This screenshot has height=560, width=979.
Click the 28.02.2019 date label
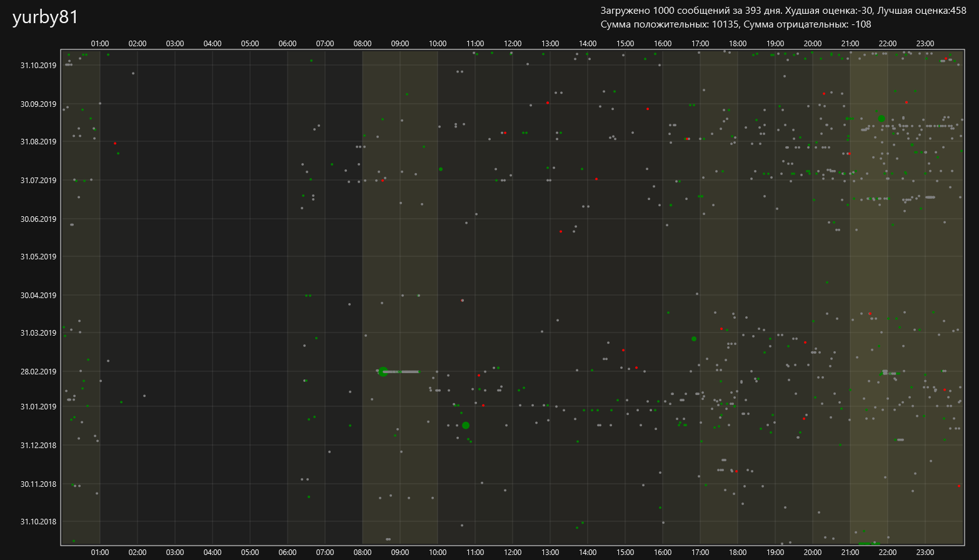click(38, 372)
